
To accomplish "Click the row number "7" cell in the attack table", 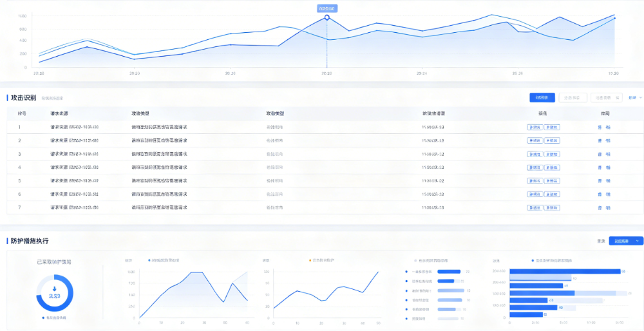I will point(19,207).
